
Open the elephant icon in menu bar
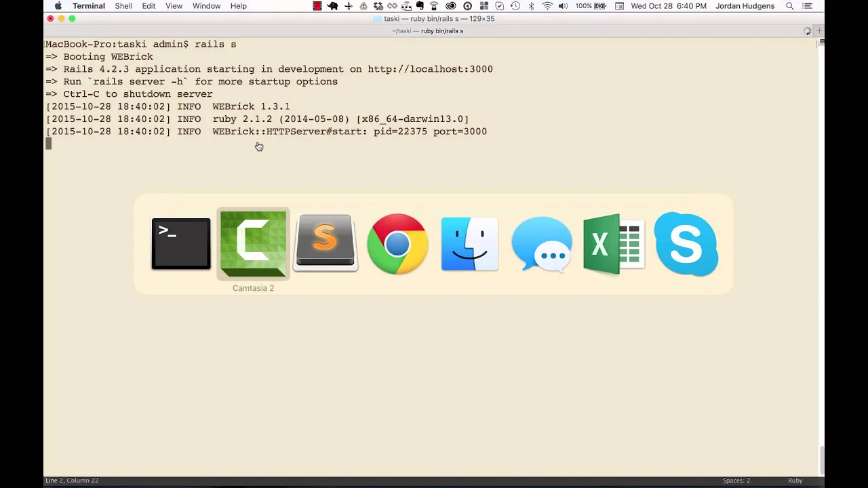332,6
